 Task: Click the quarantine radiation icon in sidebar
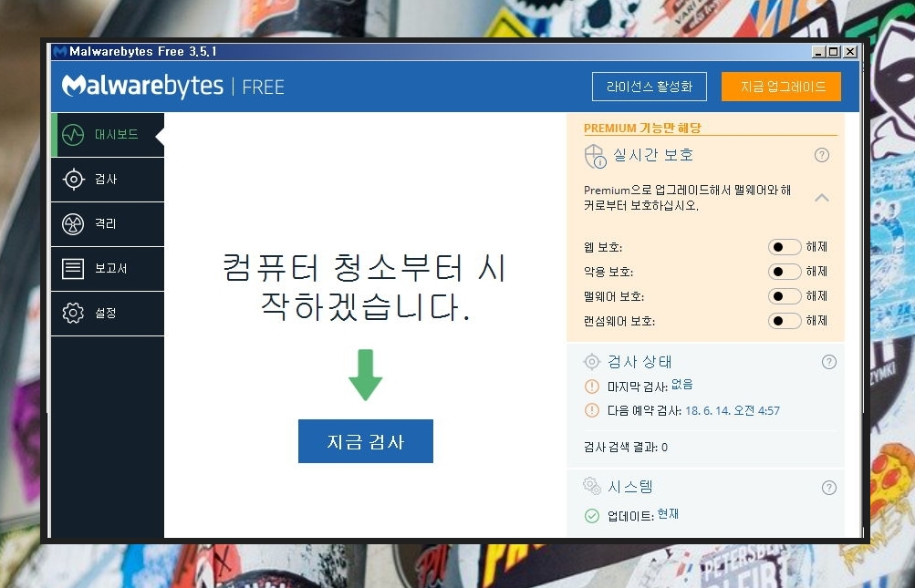pos(73,224)
